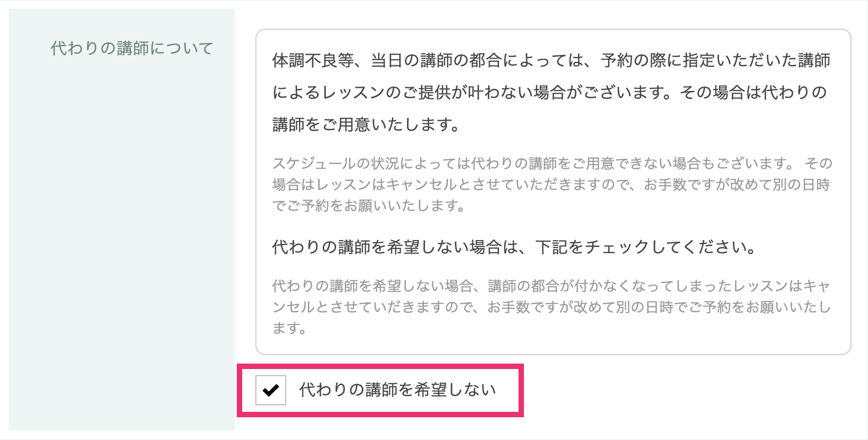The height and width of the screenshot is (440, 868).
Task: Click gray line starting 代わりの講師を希望しない場合、講師の都合
Action: 551,286
